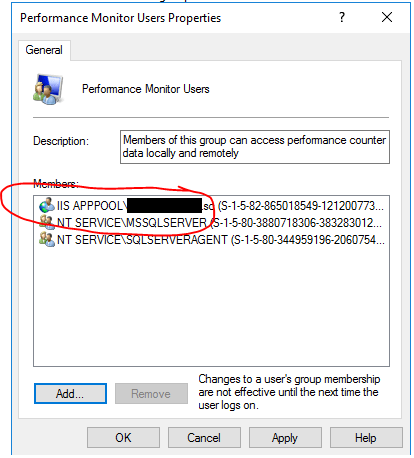The image size is (414, 458).
Task: Click the NT SERVICE\SQLSERVERAGENT member icon
Action: point(47,239)
